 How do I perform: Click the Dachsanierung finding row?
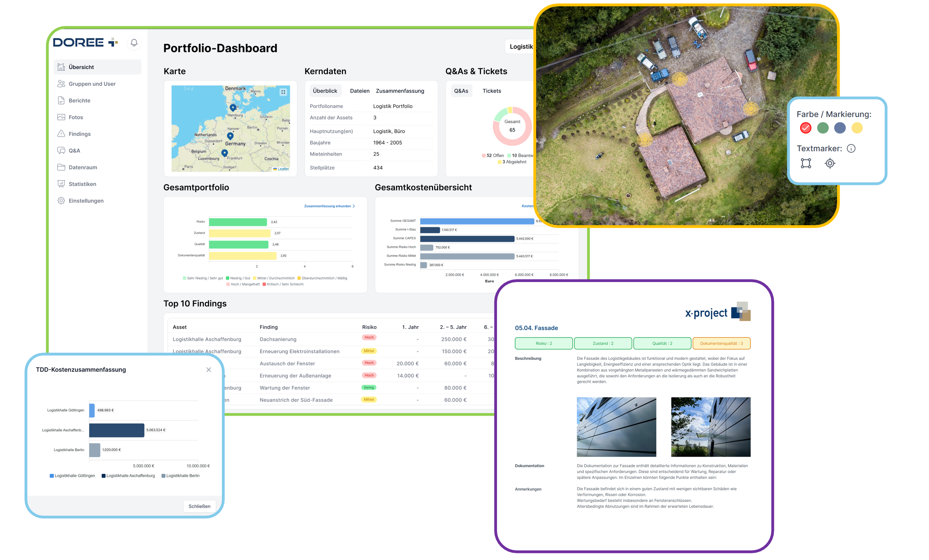point(332,339)
